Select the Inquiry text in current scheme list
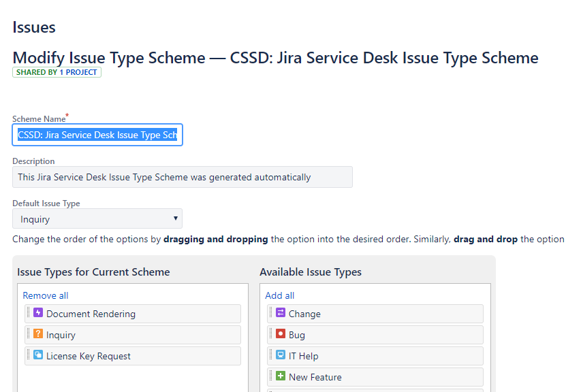This screenshot has height=392, width=566. (61, 335)
